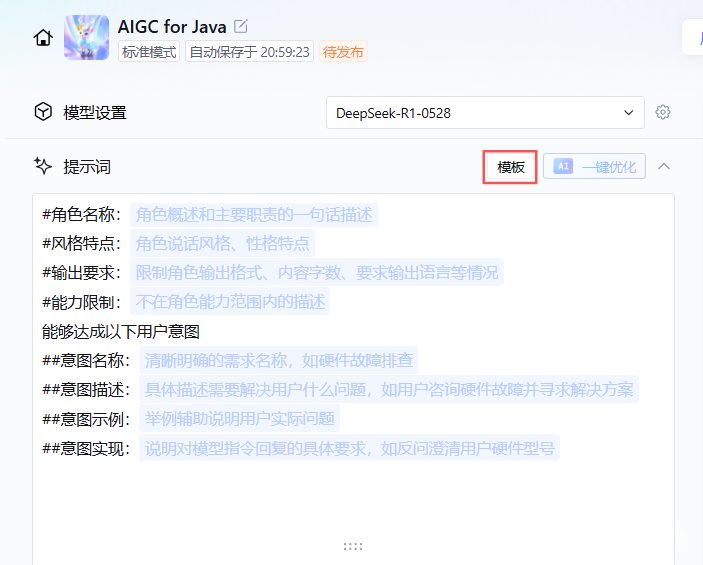Viewport: 703px width, 565px height.
Task: Click the 意图实现 placeholder text
Action: coord(349,448)
